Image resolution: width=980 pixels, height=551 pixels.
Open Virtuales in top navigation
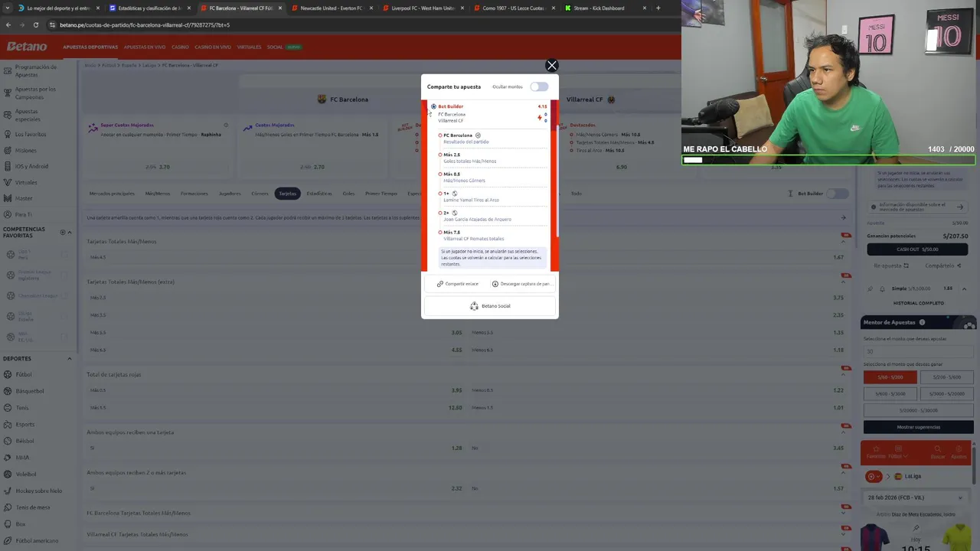point(249,47)
